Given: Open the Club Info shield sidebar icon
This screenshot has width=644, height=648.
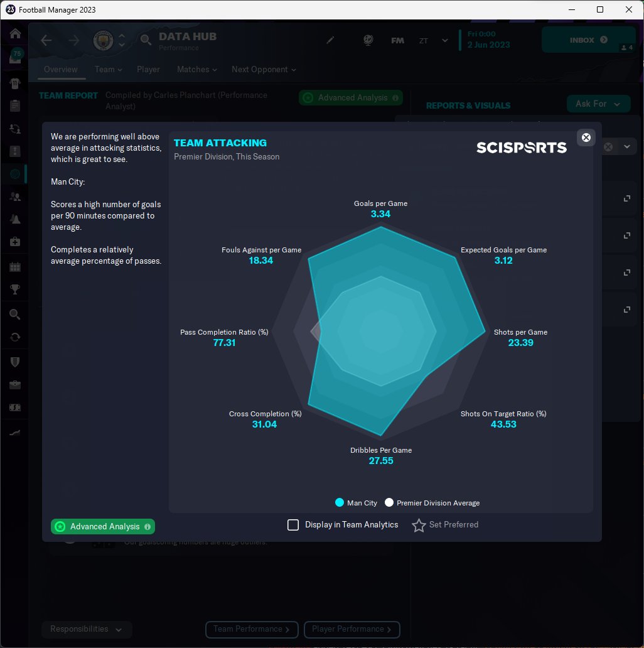Looking at the screenshot, I should click(15, 362).
